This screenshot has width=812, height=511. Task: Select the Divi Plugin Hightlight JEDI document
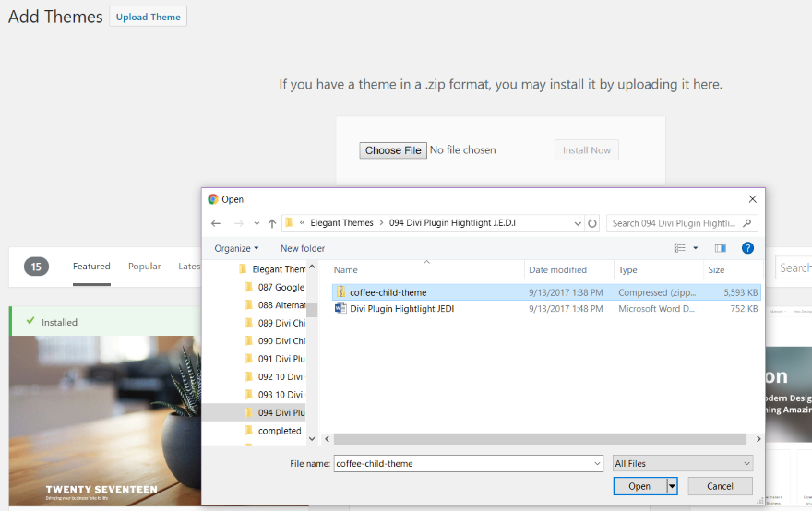click(401, 309)
